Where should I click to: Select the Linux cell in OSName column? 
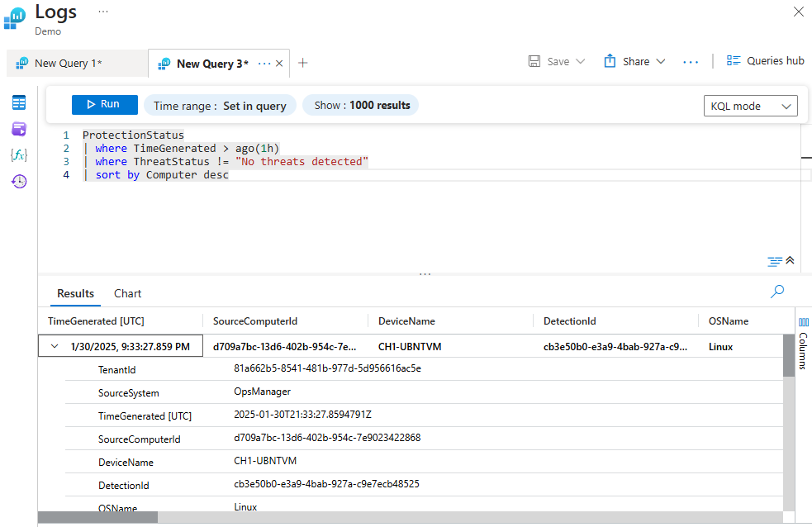coord(720,347)
